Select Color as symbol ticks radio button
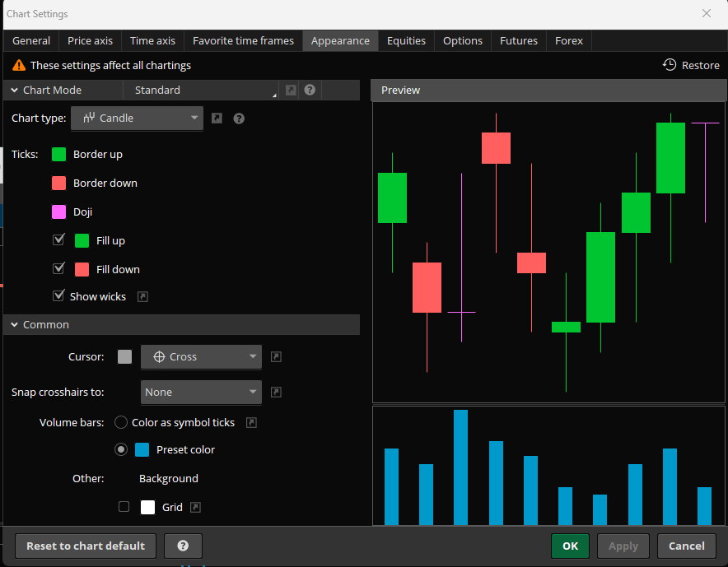This screenshot has width=728, height=567. point(121,422)
